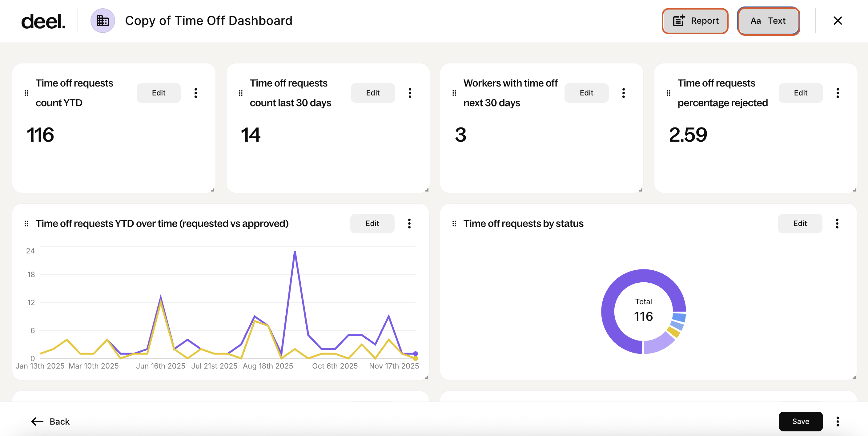Open three-dot menu for count YTD card

tap(195, 93)
